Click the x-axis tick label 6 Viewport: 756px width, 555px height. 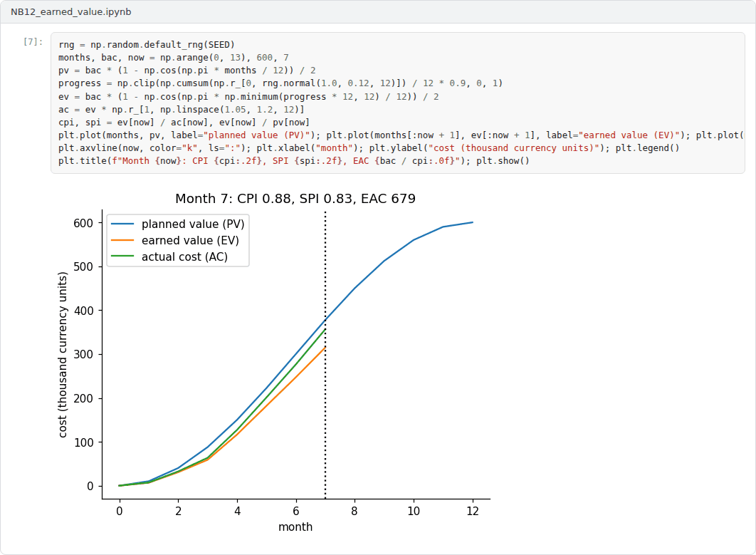coord(296,511)
